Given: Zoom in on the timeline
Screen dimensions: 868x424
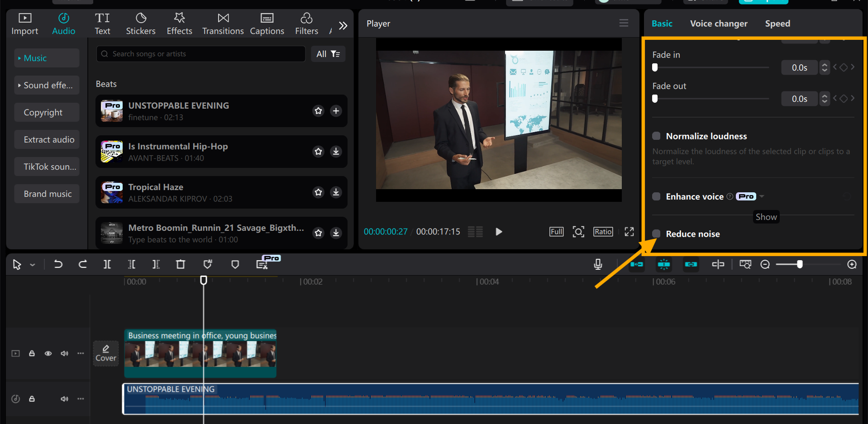Looking at the screenshot, I should 852,264.
